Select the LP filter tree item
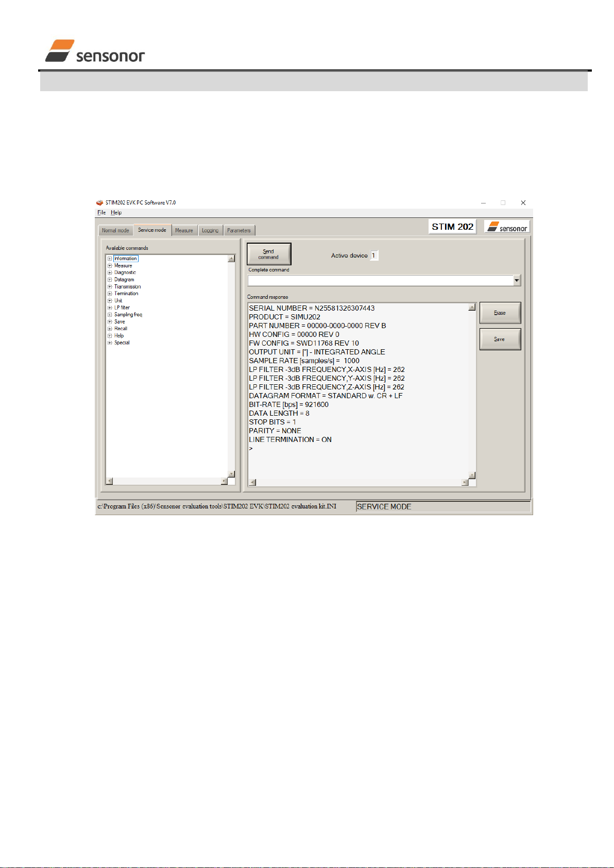614x868 pixels. click(122, 308)
